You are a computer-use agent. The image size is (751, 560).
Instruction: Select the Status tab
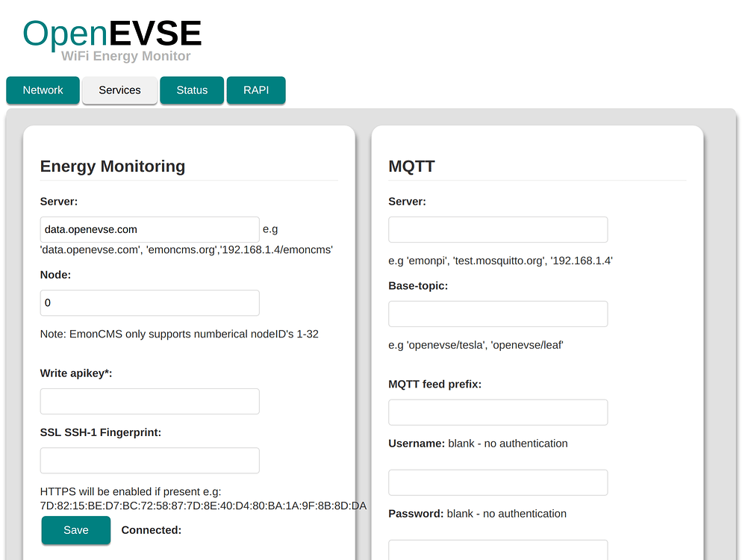[x=191, y=90]
